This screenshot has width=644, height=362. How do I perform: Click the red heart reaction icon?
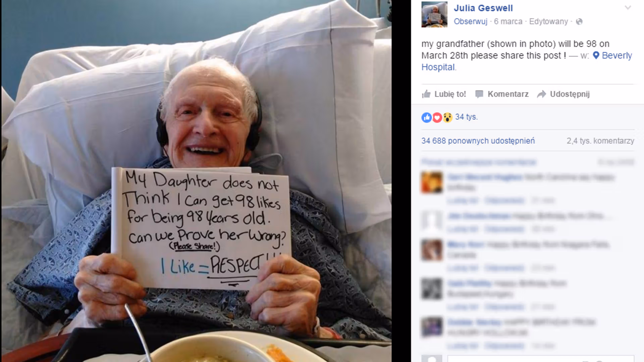point(437,117)
